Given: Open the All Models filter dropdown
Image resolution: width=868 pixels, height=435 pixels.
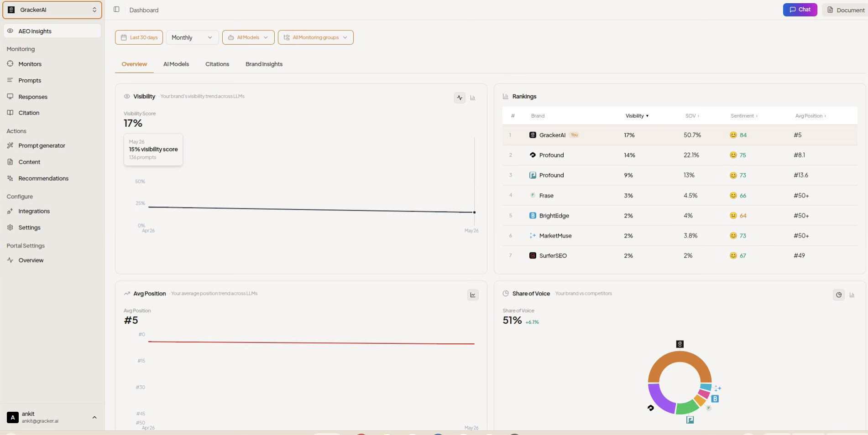Looking at the screenshot, I should [x=248, y=37].
